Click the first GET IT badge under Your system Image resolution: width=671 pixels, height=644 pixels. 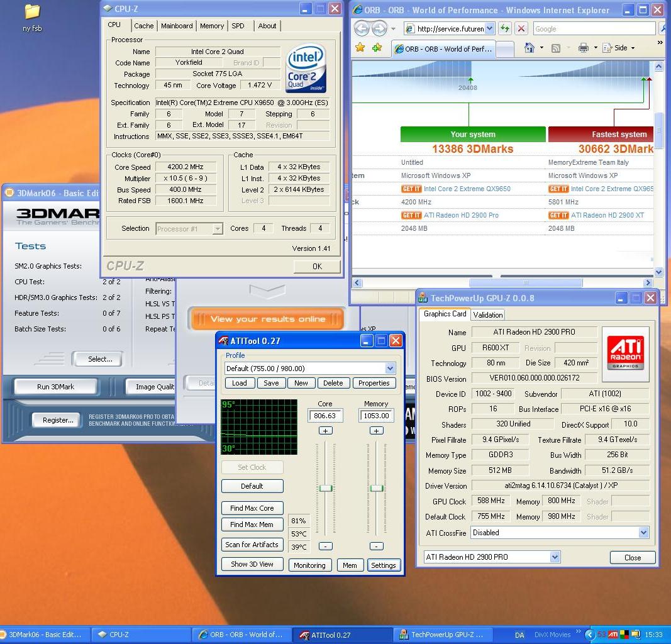411,189
